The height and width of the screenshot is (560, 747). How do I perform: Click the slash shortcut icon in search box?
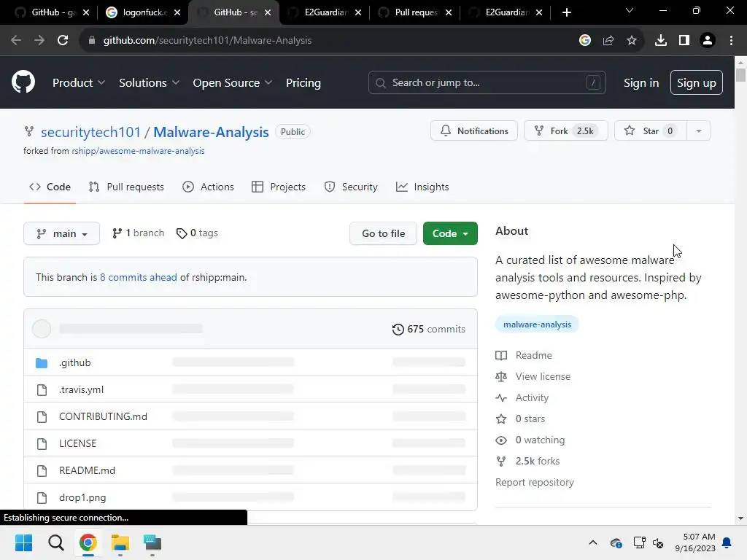(x=593, y=82)
